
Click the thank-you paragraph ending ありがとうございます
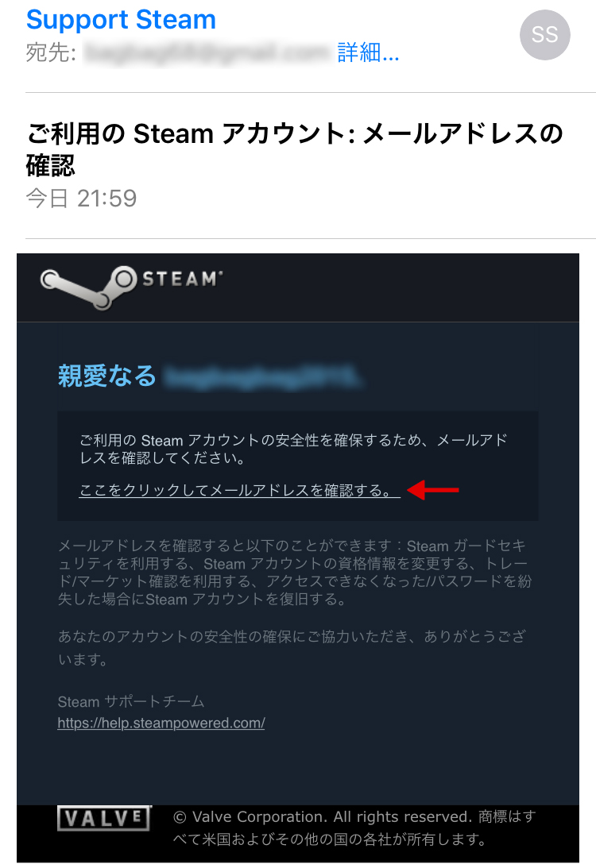(292, 648)
